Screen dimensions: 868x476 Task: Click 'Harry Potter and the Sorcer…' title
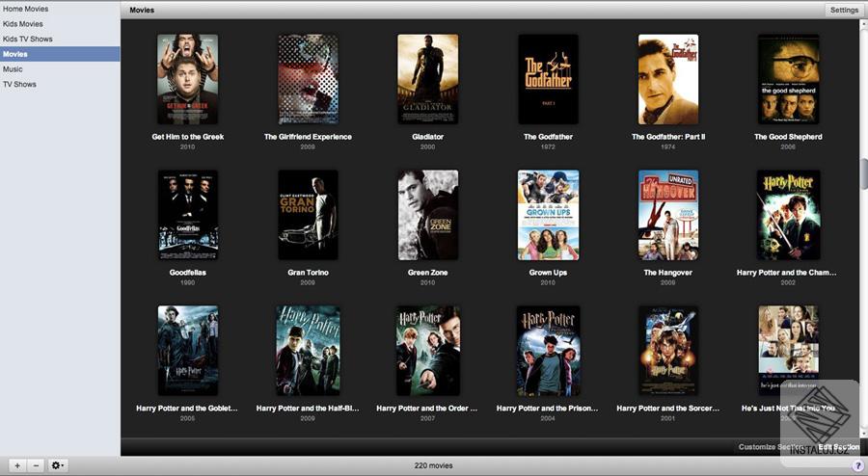[x=668, y=409]
